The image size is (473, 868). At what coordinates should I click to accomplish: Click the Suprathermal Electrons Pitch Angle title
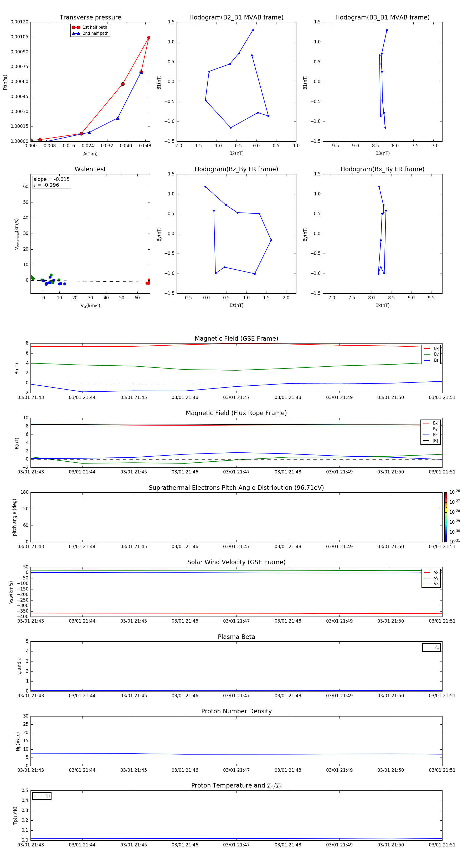click(236, 488)
